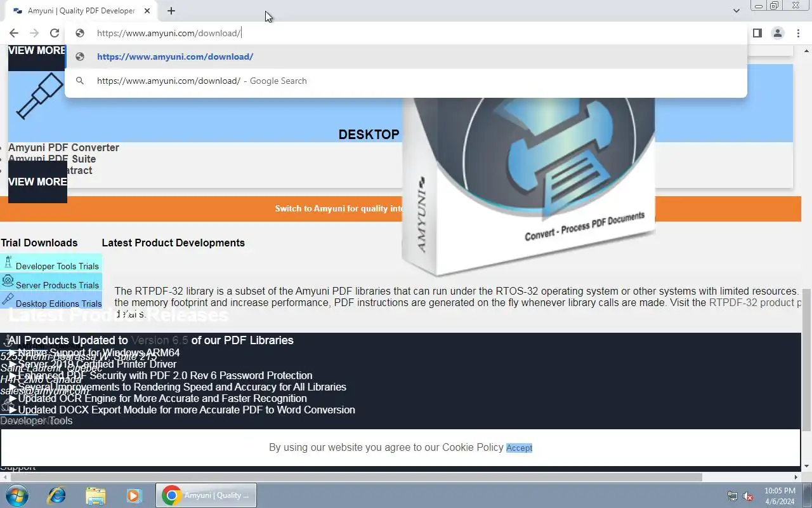Image resolution: width=812 pixels, height=508 pixels.
Task: Click Updated OCR Engine release item
Action: [x=162, y=398]
